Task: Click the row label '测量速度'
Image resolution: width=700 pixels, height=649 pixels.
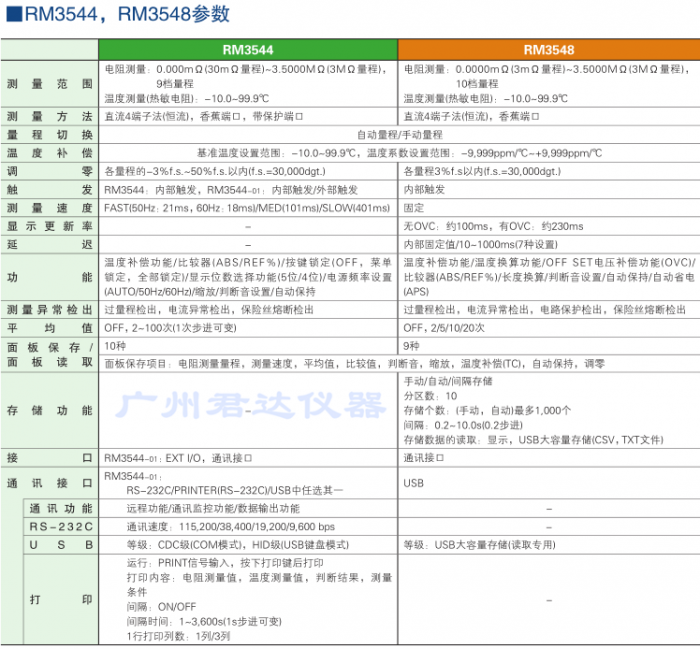Action: click(x=50, y=208)
